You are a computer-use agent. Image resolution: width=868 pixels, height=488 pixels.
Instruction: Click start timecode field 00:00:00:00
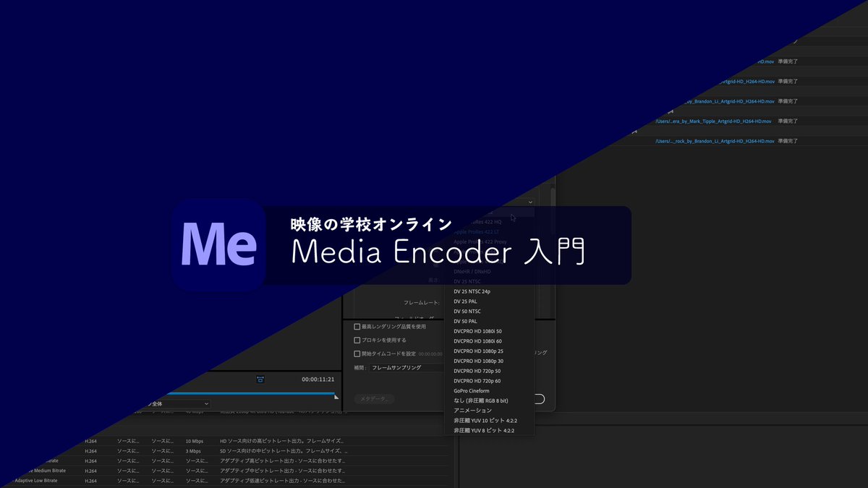click(430, 354)
